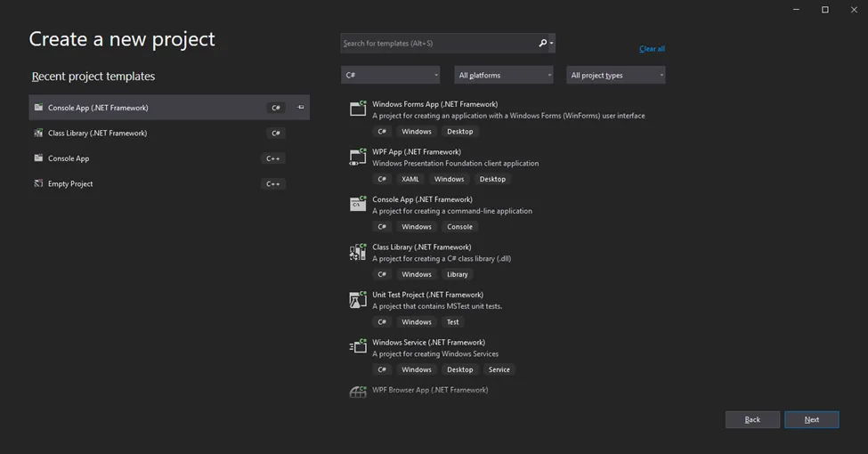
Task: Click the WPF App template icon
Action: pos(358,158)
